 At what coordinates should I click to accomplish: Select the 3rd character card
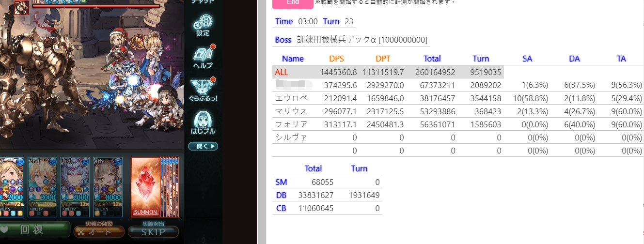(75, 186)
